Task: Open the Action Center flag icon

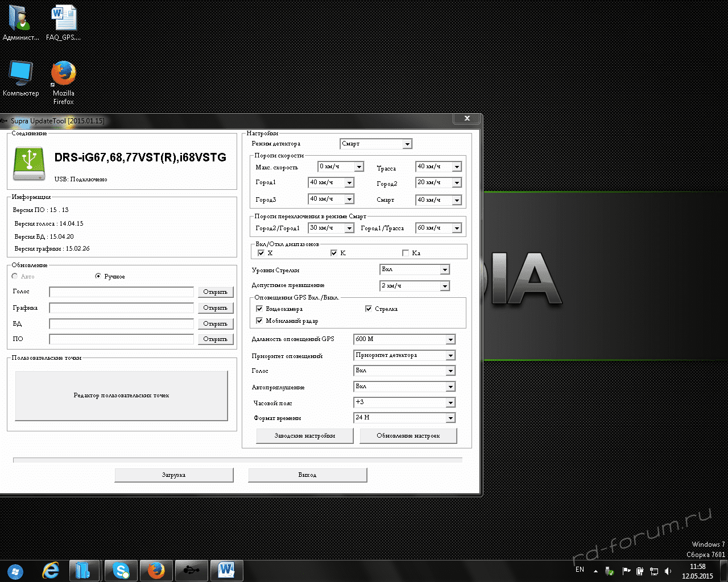Action: point(626,571)
